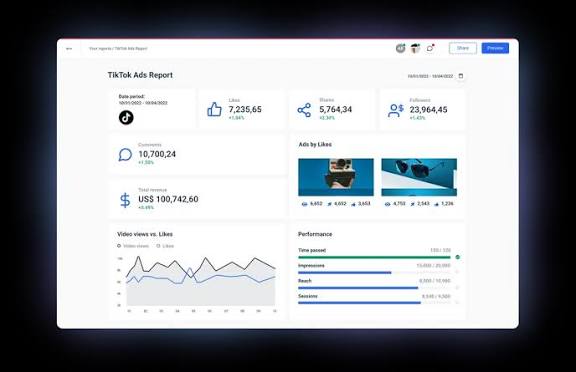Click the TikTok logo icon
Image resolution: width=576 pixels, height=372 pixels.
point(126,118)
